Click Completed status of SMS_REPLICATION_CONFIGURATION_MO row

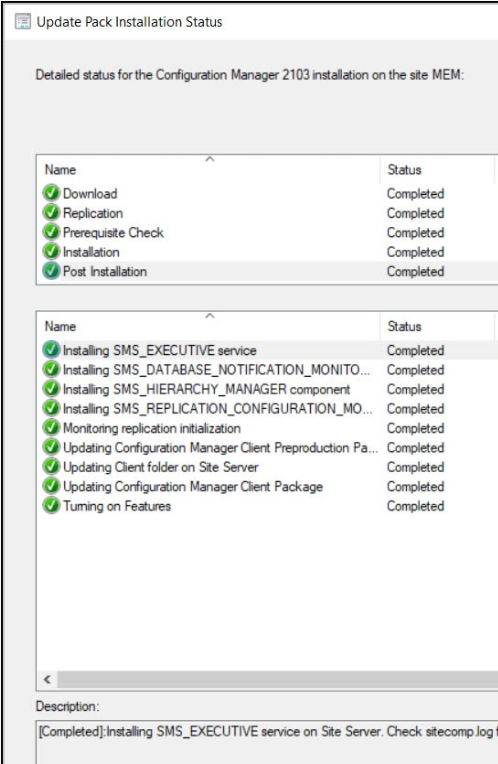(x=415, y=409)
